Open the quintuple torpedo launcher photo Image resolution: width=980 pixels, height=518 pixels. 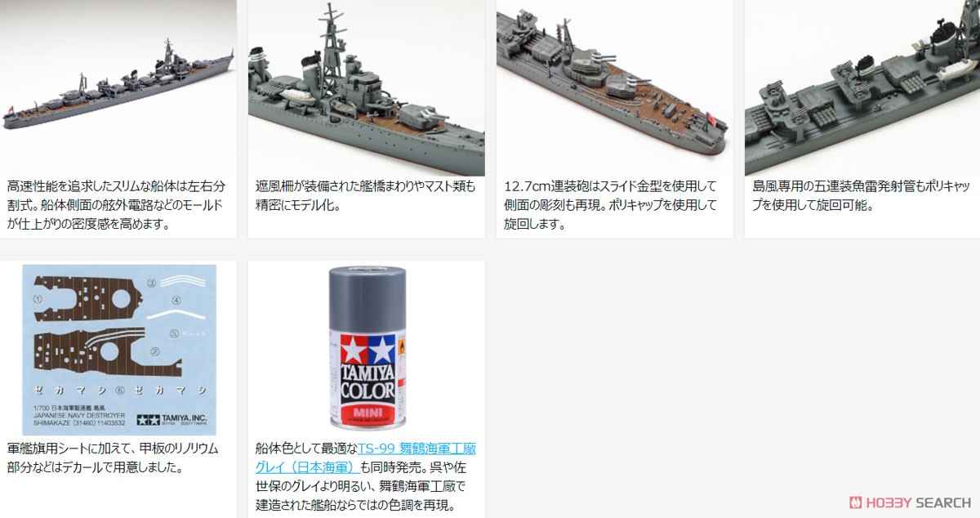point(862,87)
